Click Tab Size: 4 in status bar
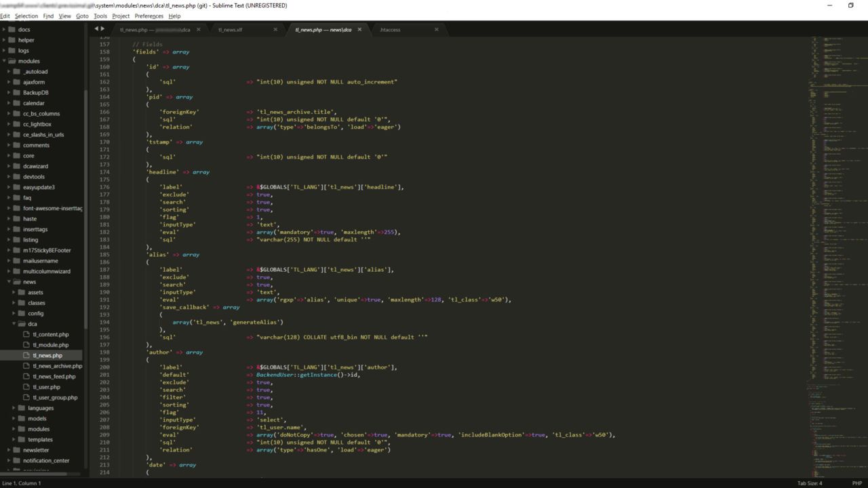 (810, 483)
